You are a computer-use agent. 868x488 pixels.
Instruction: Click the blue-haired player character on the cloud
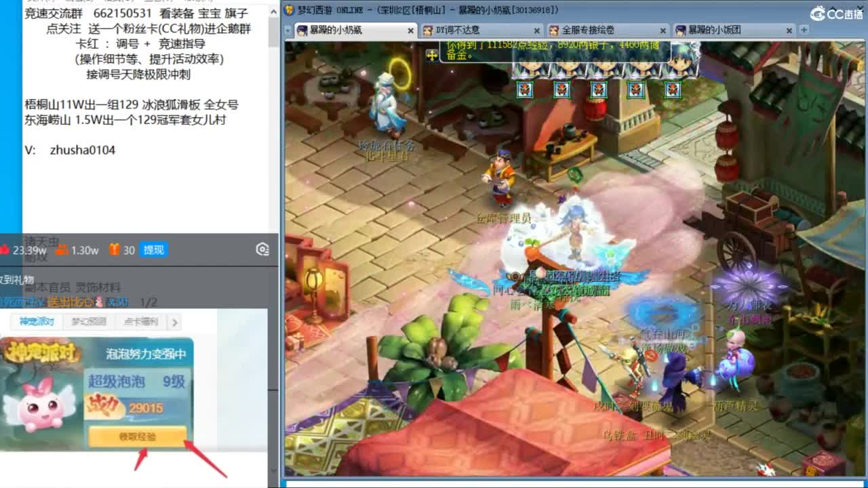point(576,234)
